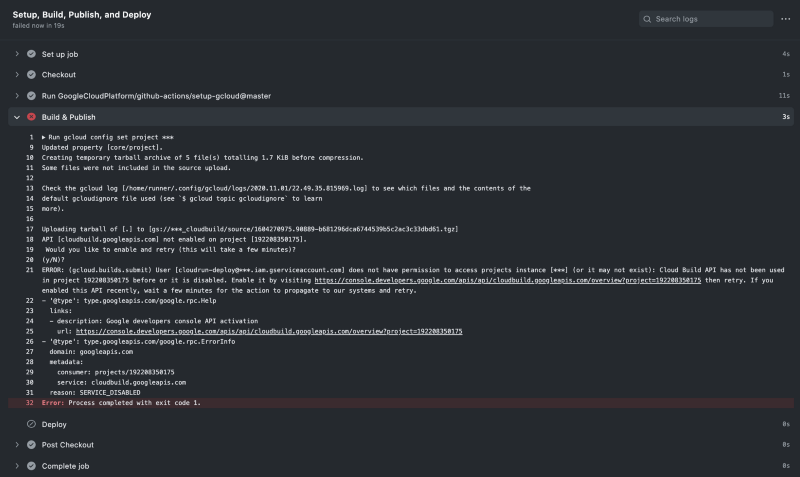Click the Complete job success icon

click(x=31, y=466)
